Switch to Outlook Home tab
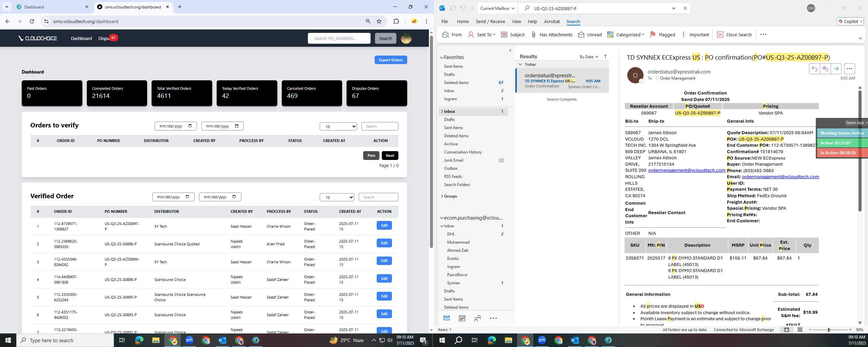868x347 pixels. tap(463, 21)
